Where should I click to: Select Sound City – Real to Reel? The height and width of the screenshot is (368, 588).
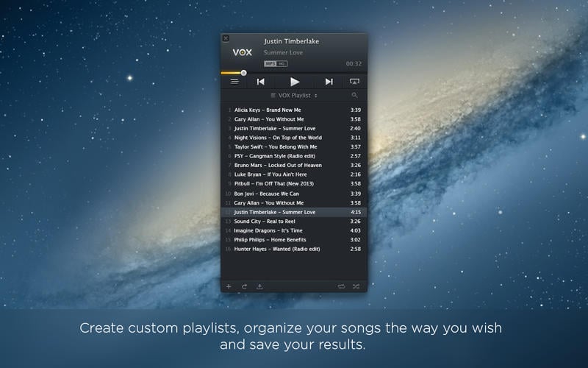tap(294, 222)
